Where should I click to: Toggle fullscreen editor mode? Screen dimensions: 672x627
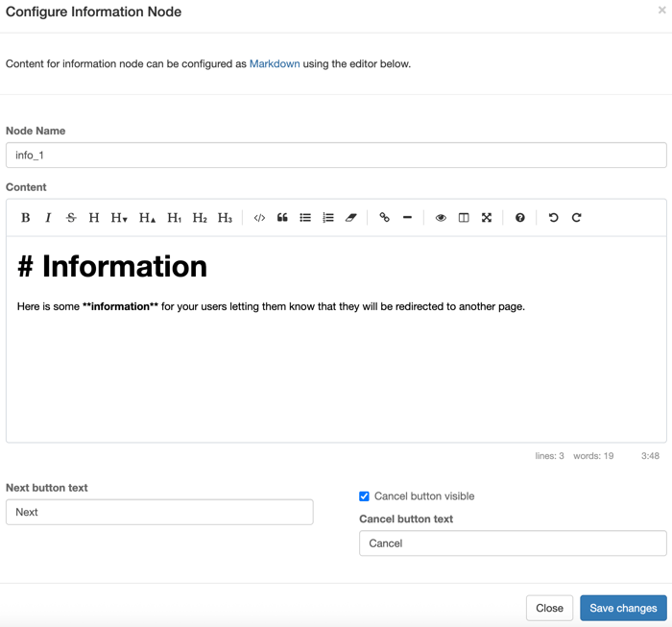(x=487, y=218)
